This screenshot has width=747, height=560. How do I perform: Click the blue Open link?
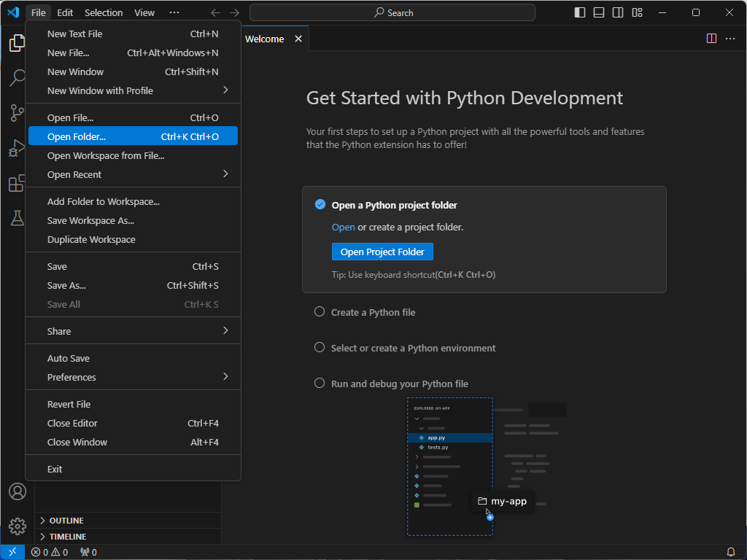343,227
